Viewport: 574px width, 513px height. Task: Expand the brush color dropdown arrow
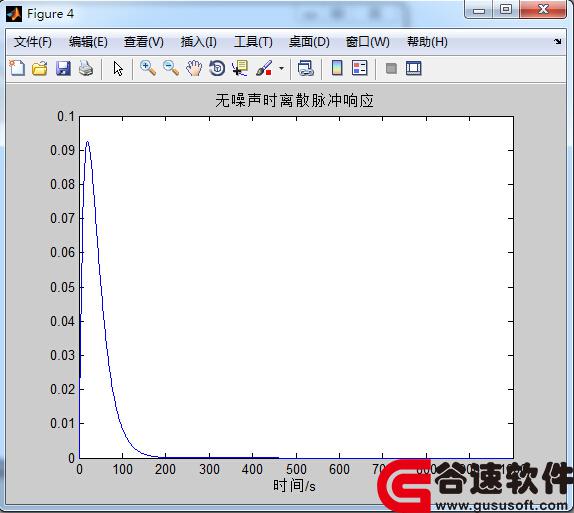281,68
